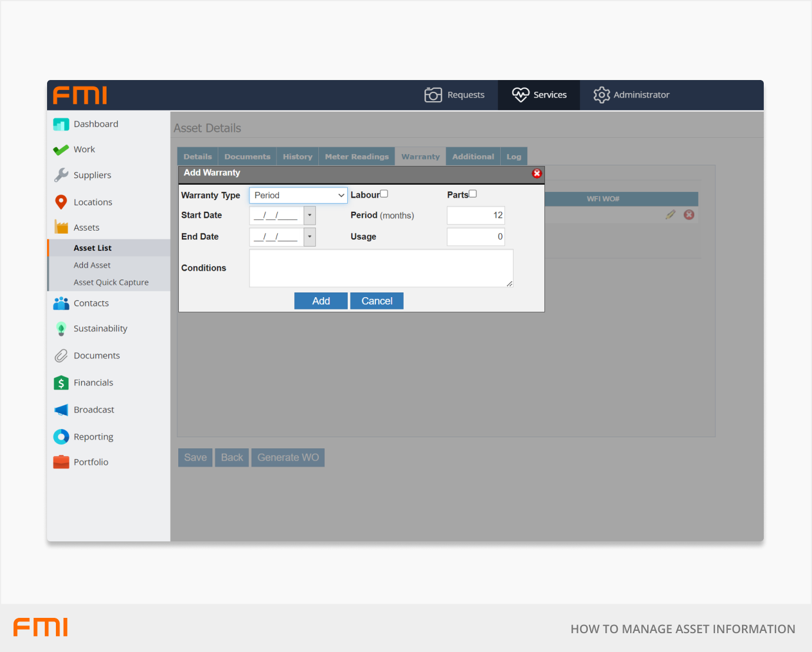812x652 pixels.
Task: Click the Administrator gear icon
Action: click(601, 95)
